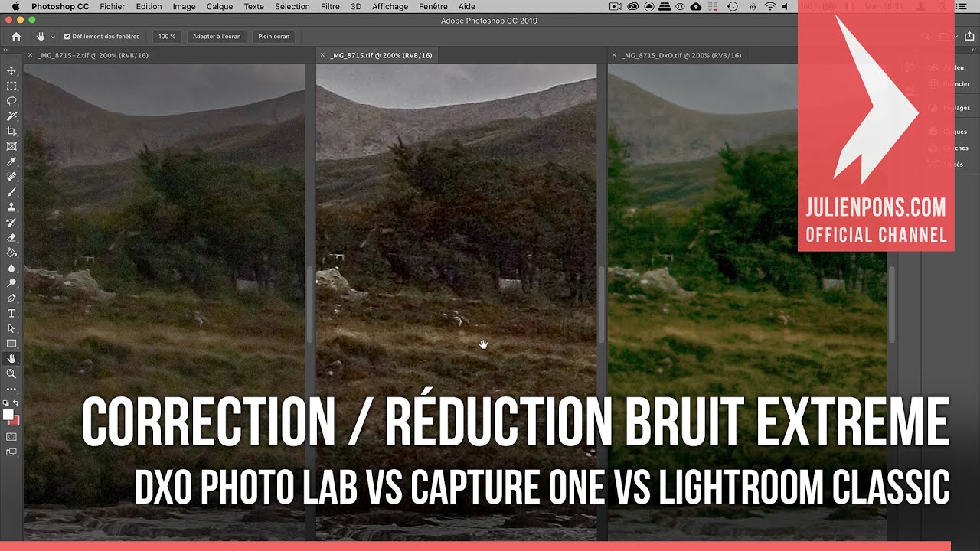Click the Home icon in options bar
The height and width of the screenshot is (551, 980).
[x=16, y=36]
